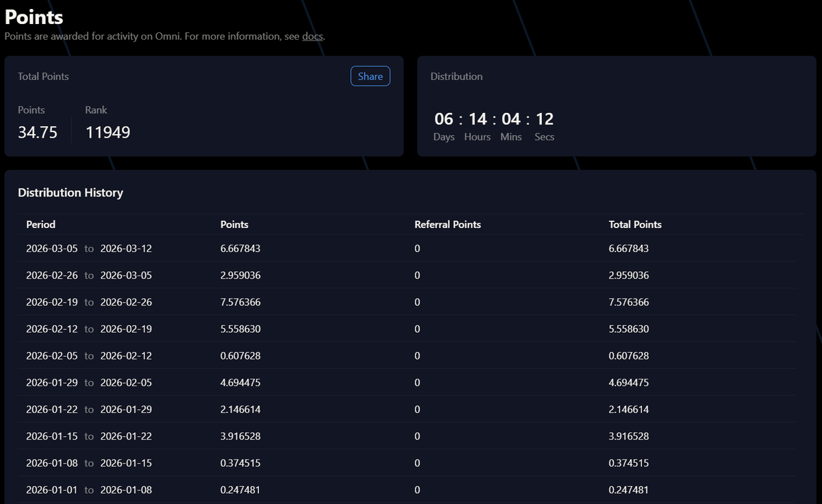The width and height of the screenshot is (822, 504).
Task: Click the total points value 0.247481
Action: pyautogui.click(x=629, y=490)
